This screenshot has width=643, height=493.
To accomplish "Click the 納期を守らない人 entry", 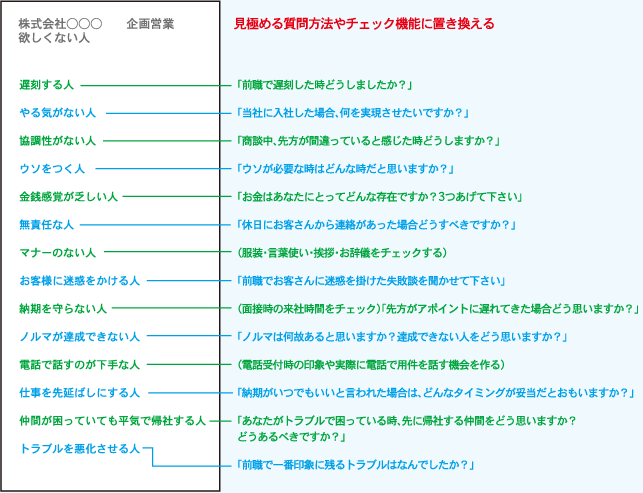I will point(63,308).
